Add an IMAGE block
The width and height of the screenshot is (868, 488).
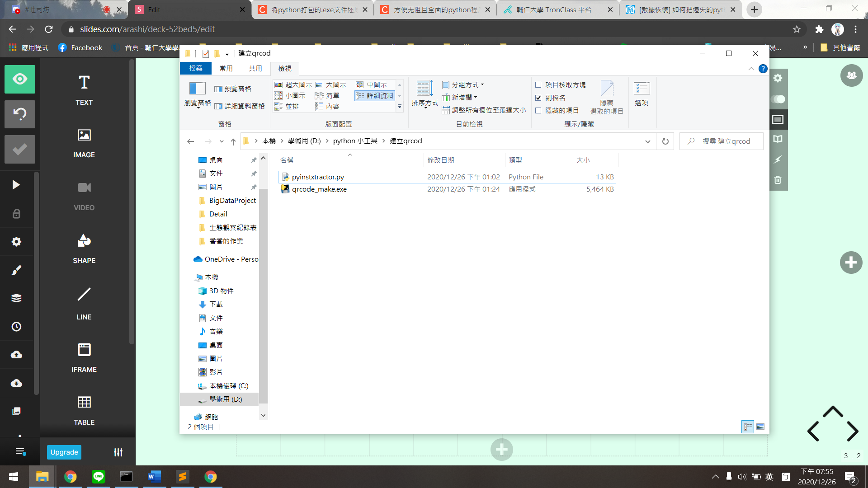84,143
